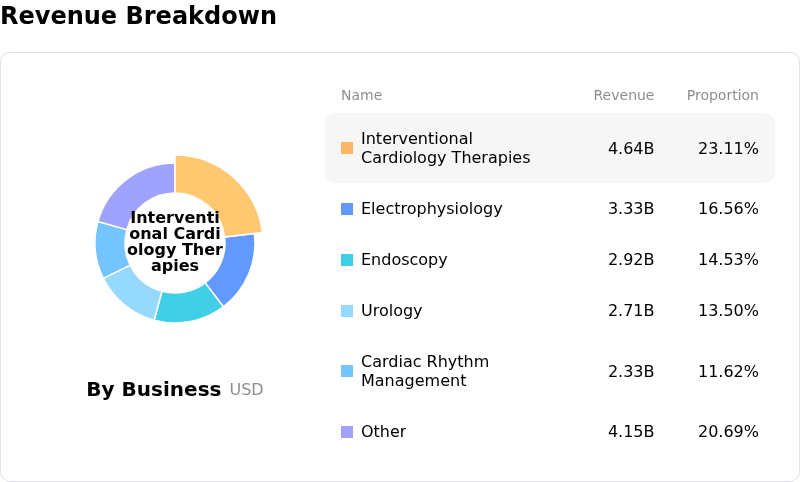
Task: Sort by the Revenue column header
Action: [623, 96]
